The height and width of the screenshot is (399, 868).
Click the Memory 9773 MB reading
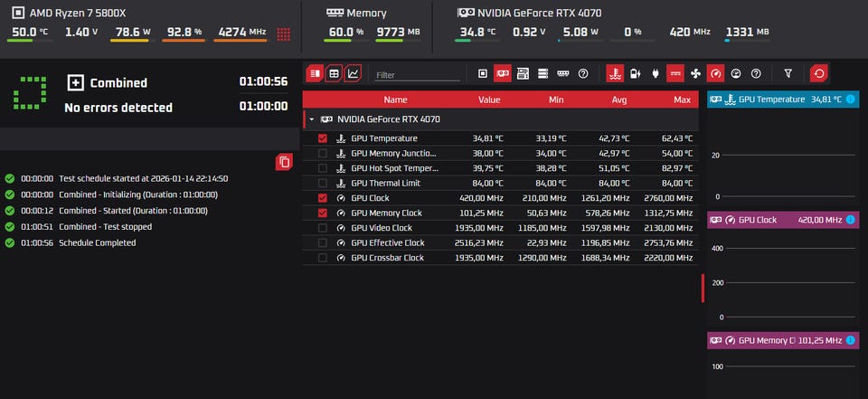click(x=398, y=33)
